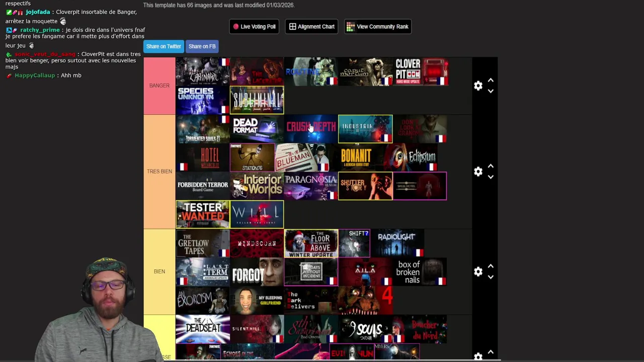This screenshot has height=362, width=644.
Task: Open HappyCallaup's chat username
Action: point(35,75)
